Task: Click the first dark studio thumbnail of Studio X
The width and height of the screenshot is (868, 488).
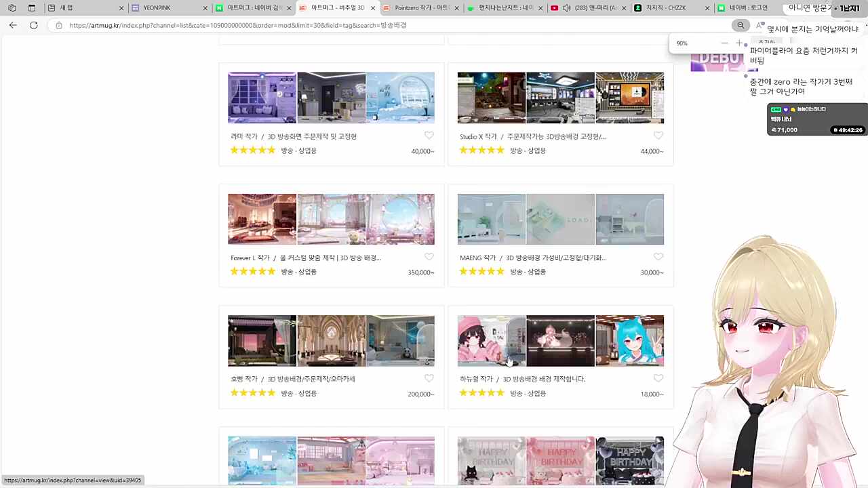Action: click(x=492, y=98)
